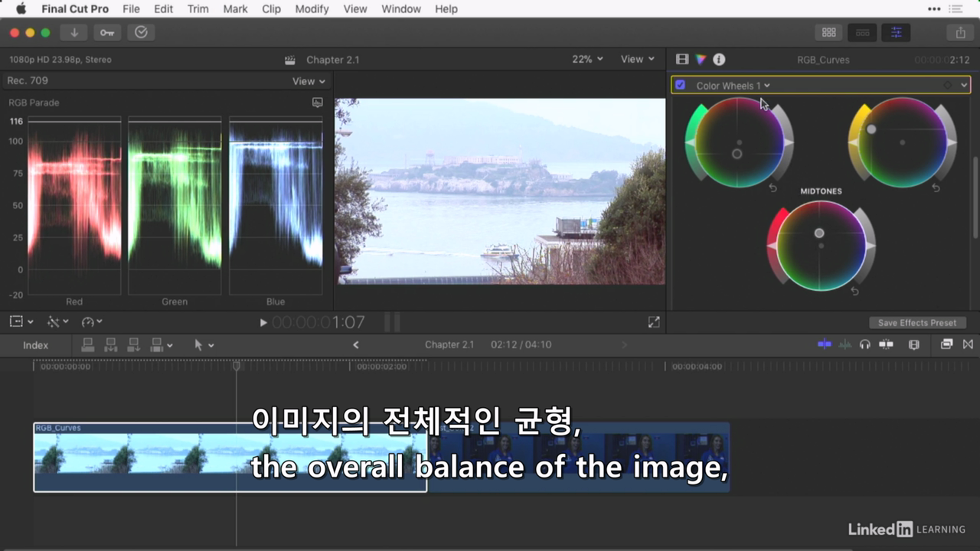Image resolution: width=980 pixels, height=551 pixels.
Task: Open the share export icon
Action: coord(960,32)
